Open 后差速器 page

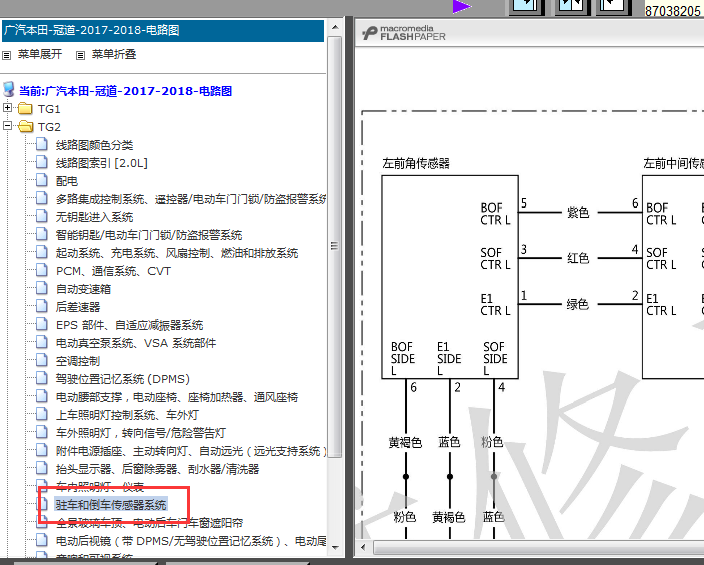pos(78,307)
